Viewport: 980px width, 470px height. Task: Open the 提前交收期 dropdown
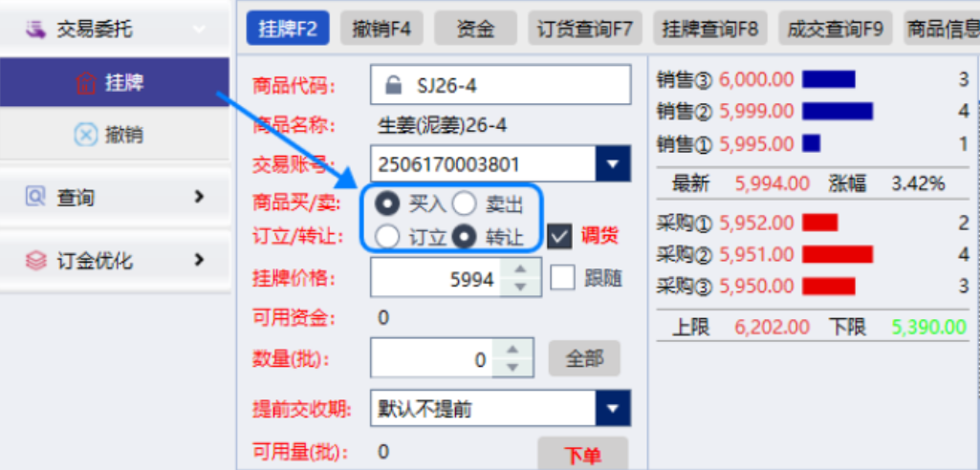click(613, 409)
